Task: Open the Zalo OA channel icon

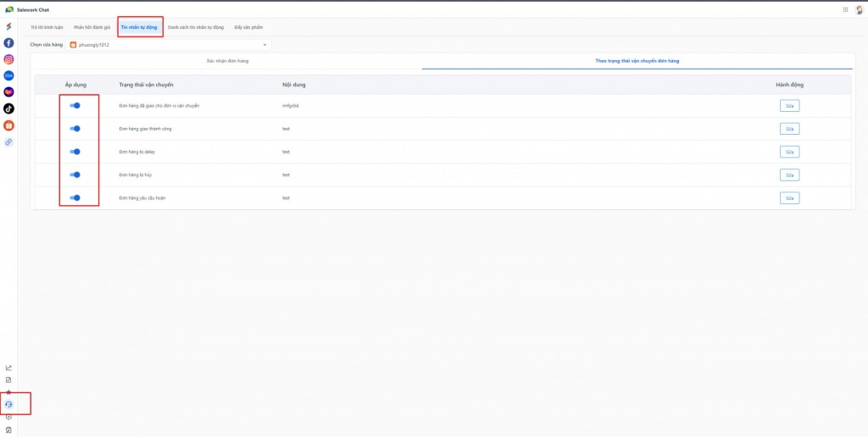Action: coord(8,76)
